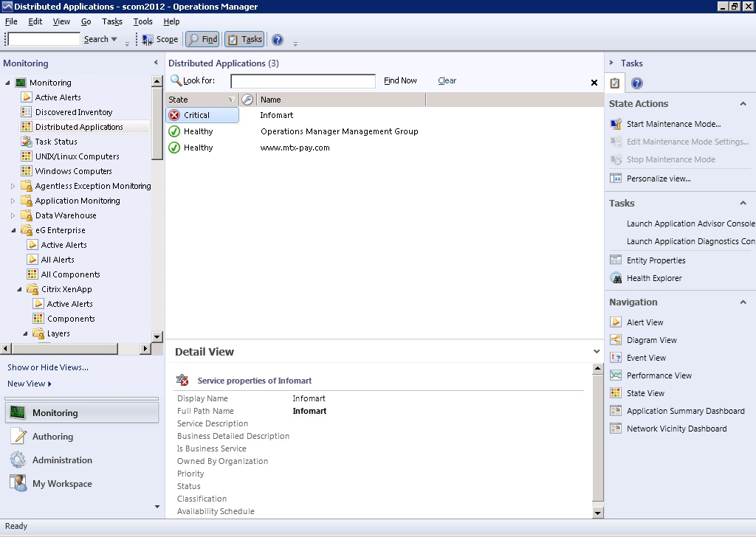Open the Distributed Applications view in tree

[x=79, y=127]
